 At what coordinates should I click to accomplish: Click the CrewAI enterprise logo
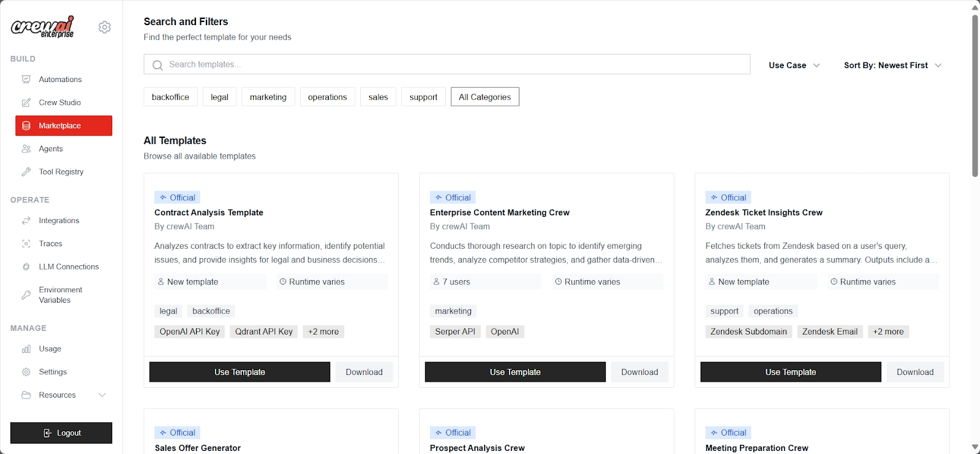(x=43, y=26)
